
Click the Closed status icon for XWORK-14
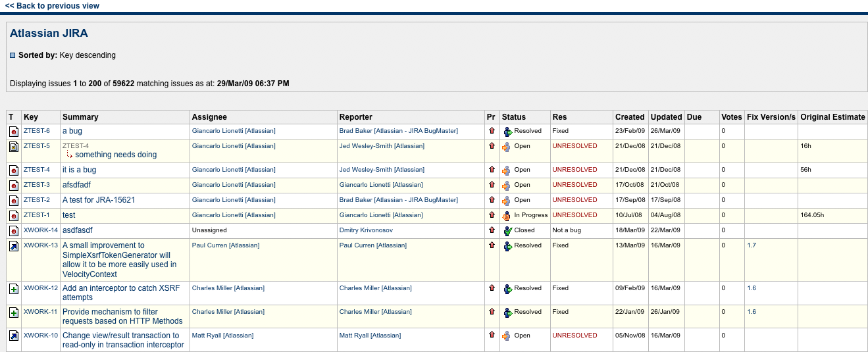point(507,230)
